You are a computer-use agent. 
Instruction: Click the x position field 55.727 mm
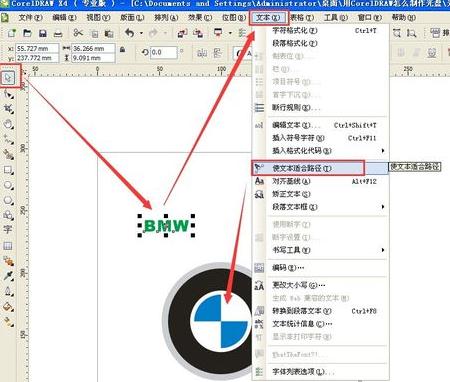tap(37, 49)
